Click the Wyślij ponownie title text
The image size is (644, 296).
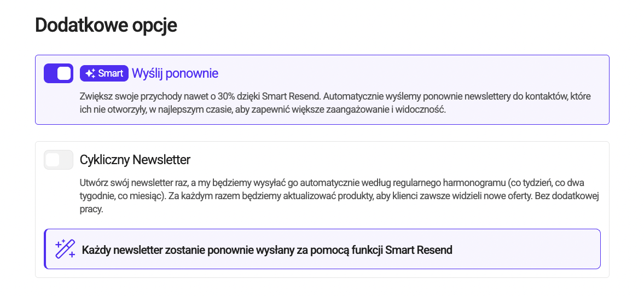click(x=175, y=73)
